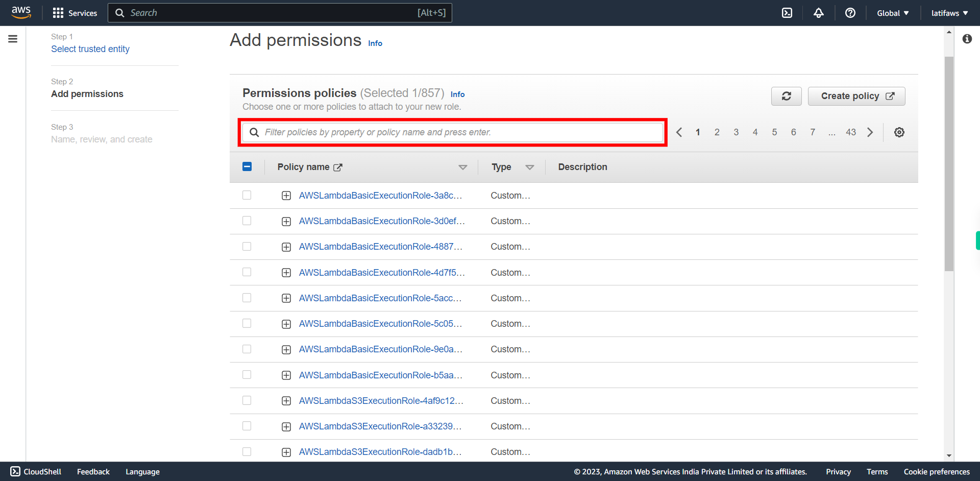The width and height of the screenshot is (980, 481).
Task: Open AWSLambdaBasicExecutionRole-3d0ef policy link
Action: coord(382,221)
